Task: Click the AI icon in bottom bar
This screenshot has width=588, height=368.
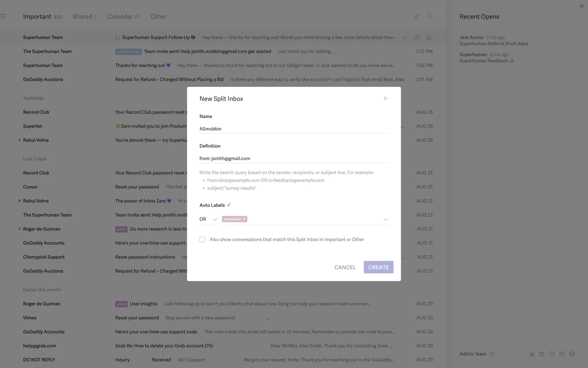Action: click(x=532, y=354)
